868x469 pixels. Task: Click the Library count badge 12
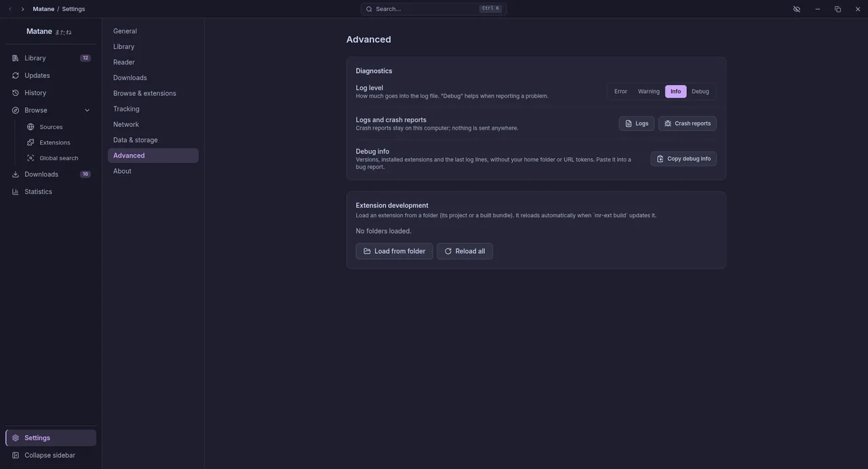click(x=85, y=58)
